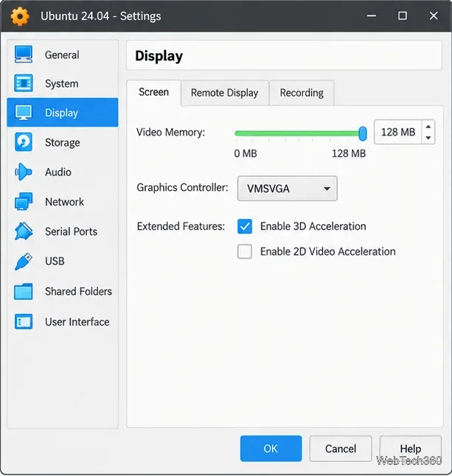Viewport: 452px width, 476px height.
Task: Click the Cancel button
Action: click(x=341, y=449)
